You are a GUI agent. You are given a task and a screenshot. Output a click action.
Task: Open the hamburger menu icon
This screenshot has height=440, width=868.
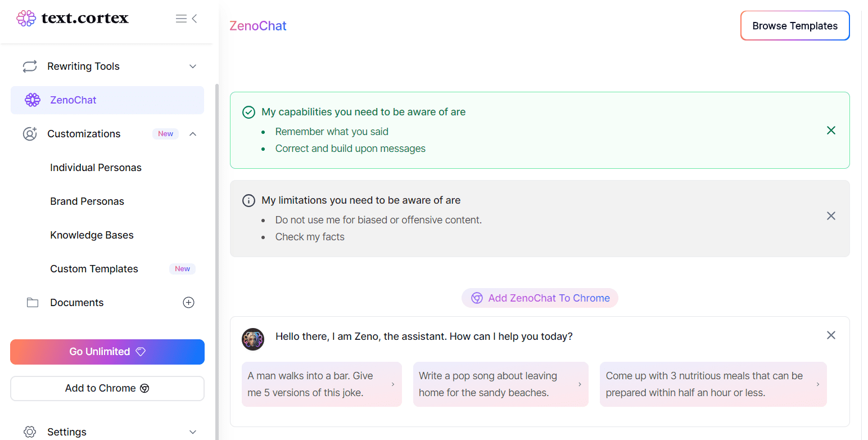tap(180, 18)
